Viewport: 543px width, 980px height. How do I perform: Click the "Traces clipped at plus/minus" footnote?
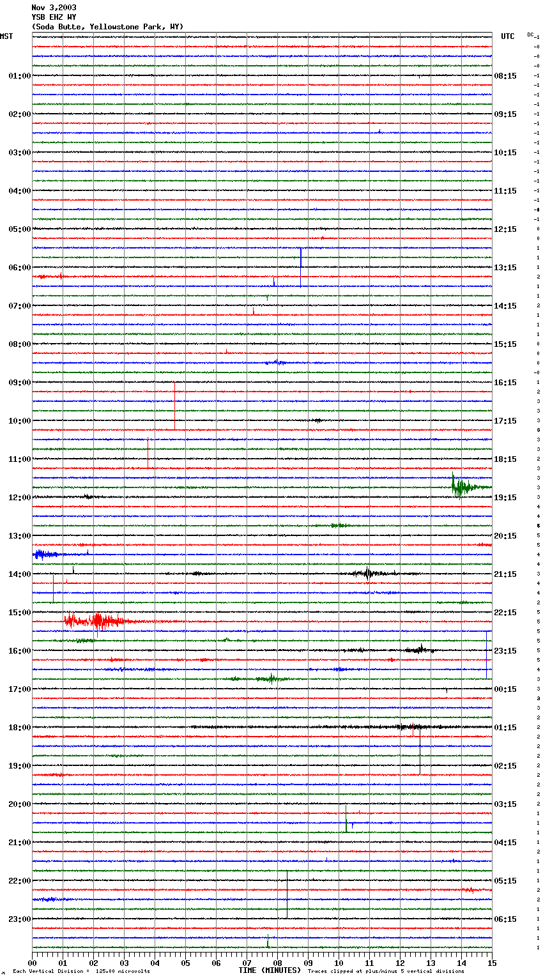click(x=359, y=972)
